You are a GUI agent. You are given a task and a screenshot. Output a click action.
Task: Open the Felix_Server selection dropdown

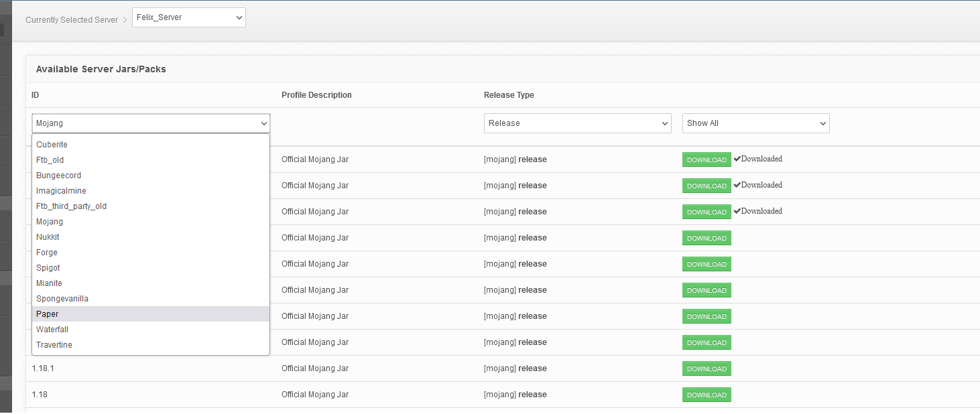pyautogui.click(x=188, y=18)
